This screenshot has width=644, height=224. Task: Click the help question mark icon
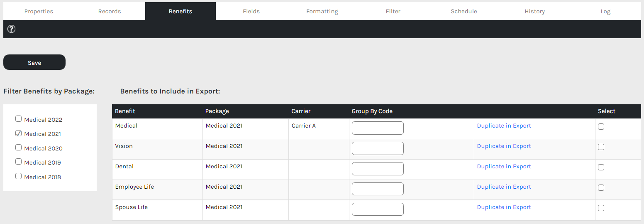[x=12, y=29]
